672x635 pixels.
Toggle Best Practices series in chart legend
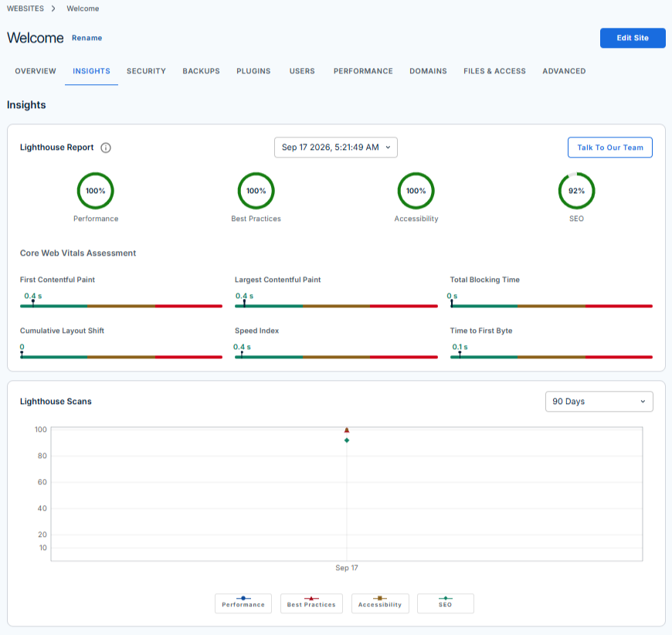(x=311, y=603)
